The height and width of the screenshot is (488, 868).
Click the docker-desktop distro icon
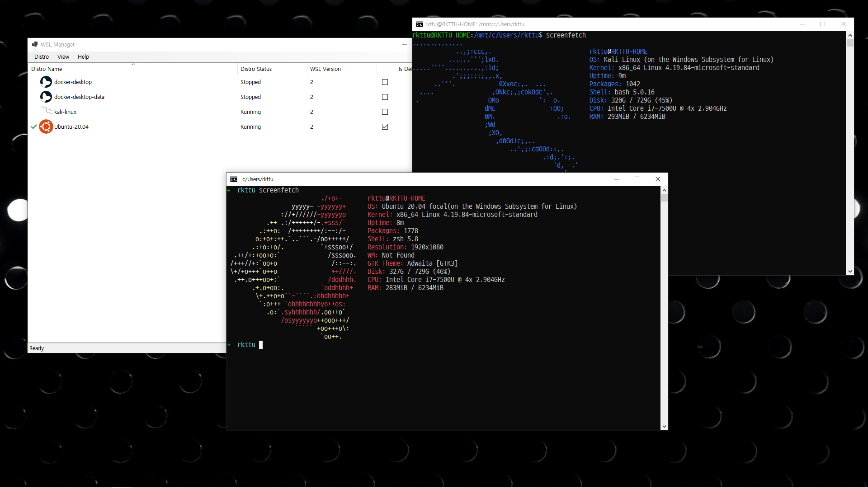[46, 82]
